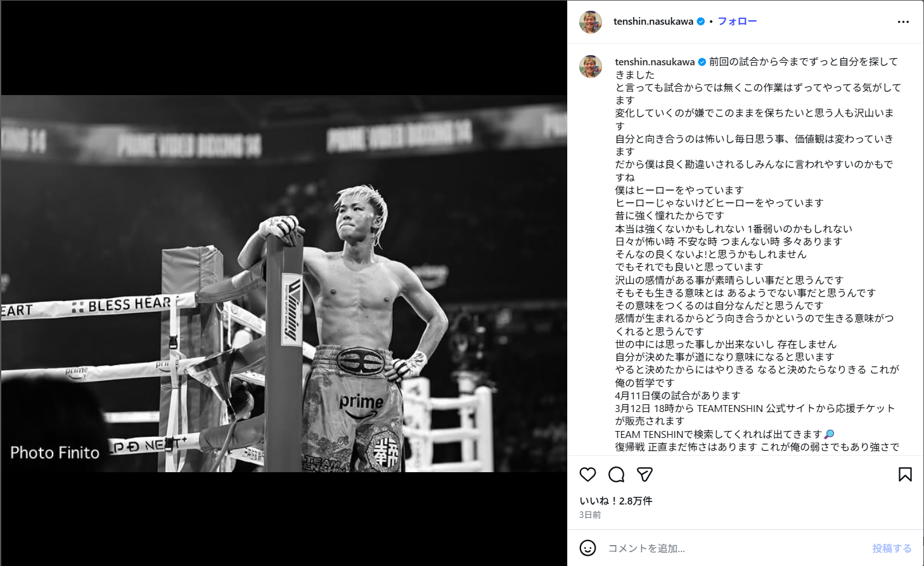The height and width of the screenshot is (566, 924).
Task: Open tenshin.nasukawa username in the caption
Action: (x=655, y=62)
